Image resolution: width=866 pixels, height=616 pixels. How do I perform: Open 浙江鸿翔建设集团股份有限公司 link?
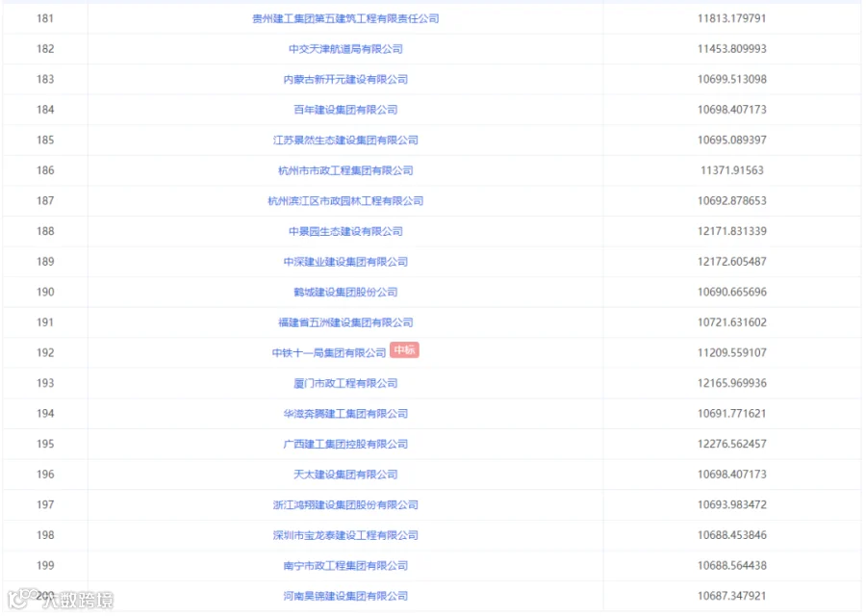345,505
